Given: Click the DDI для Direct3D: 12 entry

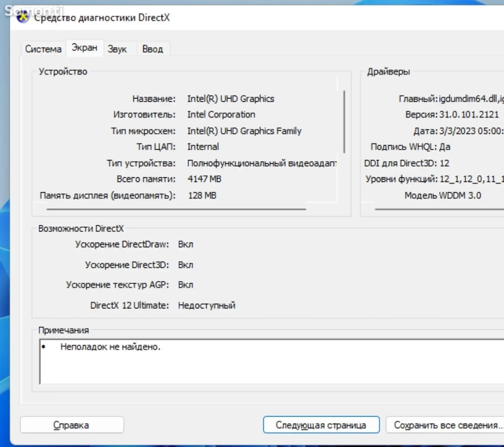Looking at the screenshot, I should tap(407, 163).
